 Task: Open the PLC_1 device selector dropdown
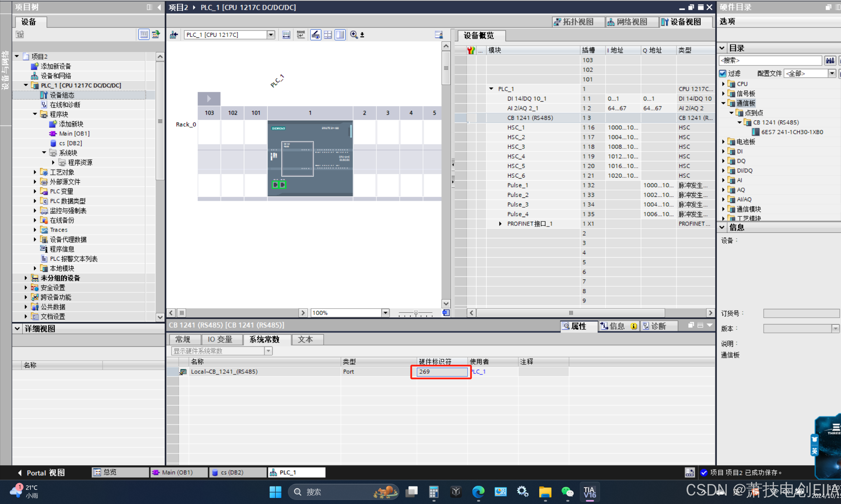(271, 35)
